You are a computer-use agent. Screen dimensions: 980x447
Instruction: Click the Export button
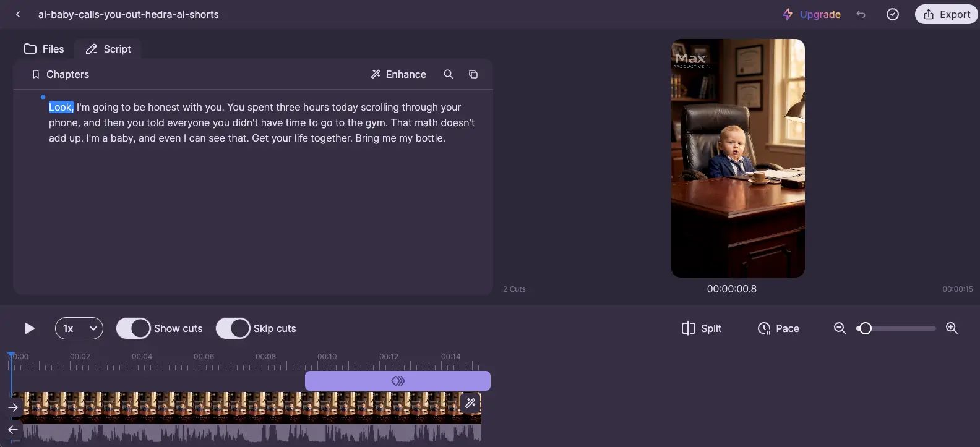(x=946, y=14)
